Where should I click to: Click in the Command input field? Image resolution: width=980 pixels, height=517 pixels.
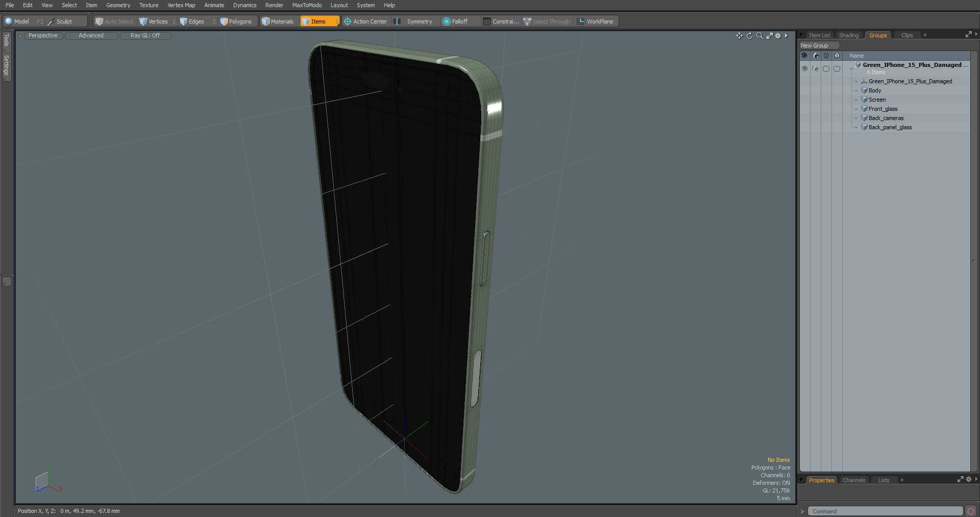tap(886, 511)
